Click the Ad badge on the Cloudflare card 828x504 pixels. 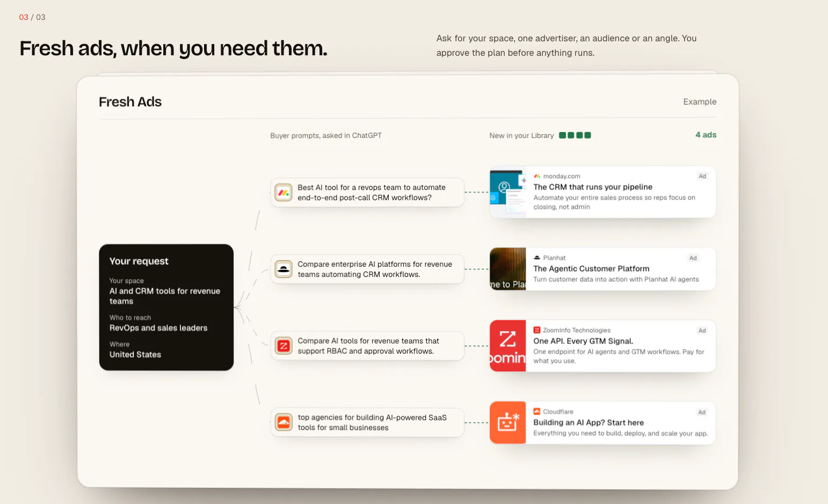tap(702, 412)
